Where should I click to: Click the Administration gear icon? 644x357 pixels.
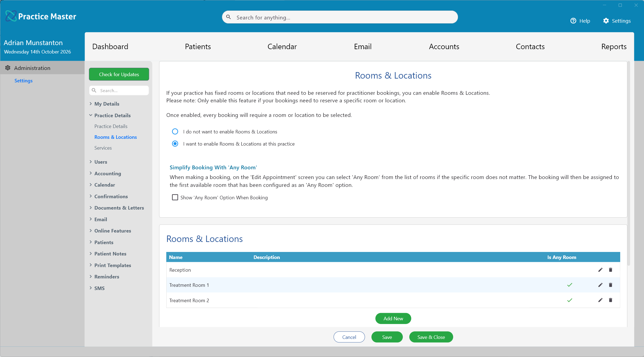point(8,68)
